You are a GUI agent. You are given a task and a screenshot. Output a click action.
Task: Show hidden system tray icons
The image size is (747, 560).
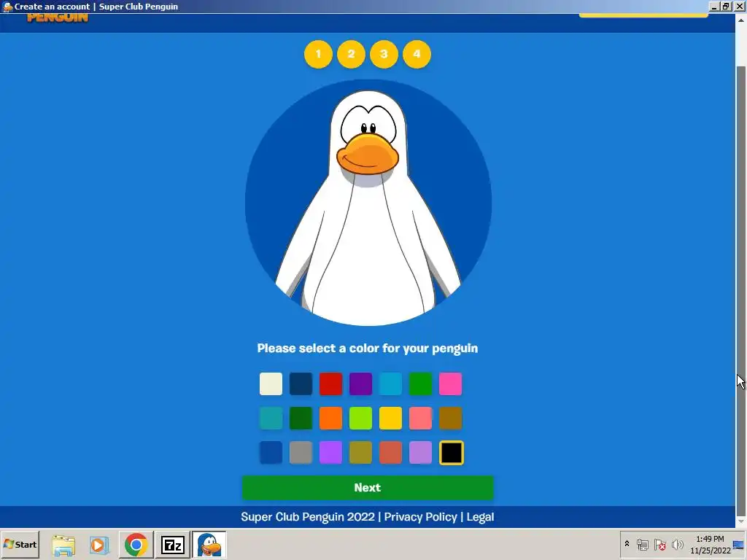(627, 544)
